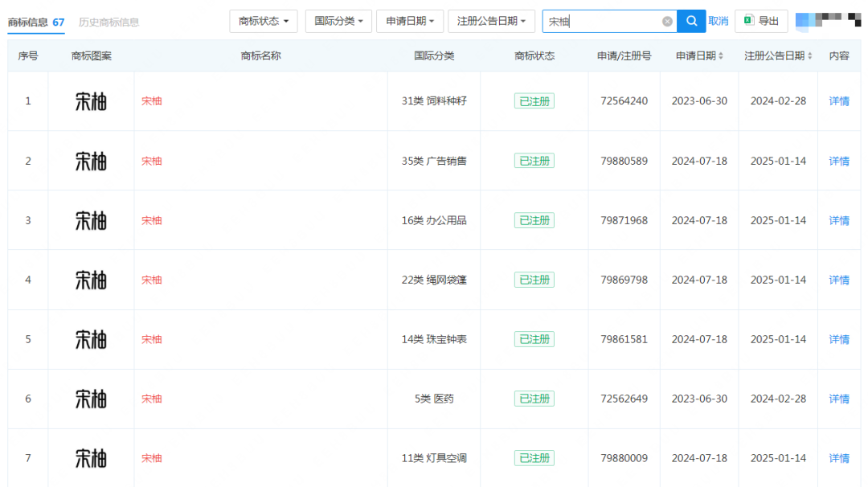Expand the 国际分类 filter dropdown
The width and height of the screenshot is (868, 487).
click(338, 22)
